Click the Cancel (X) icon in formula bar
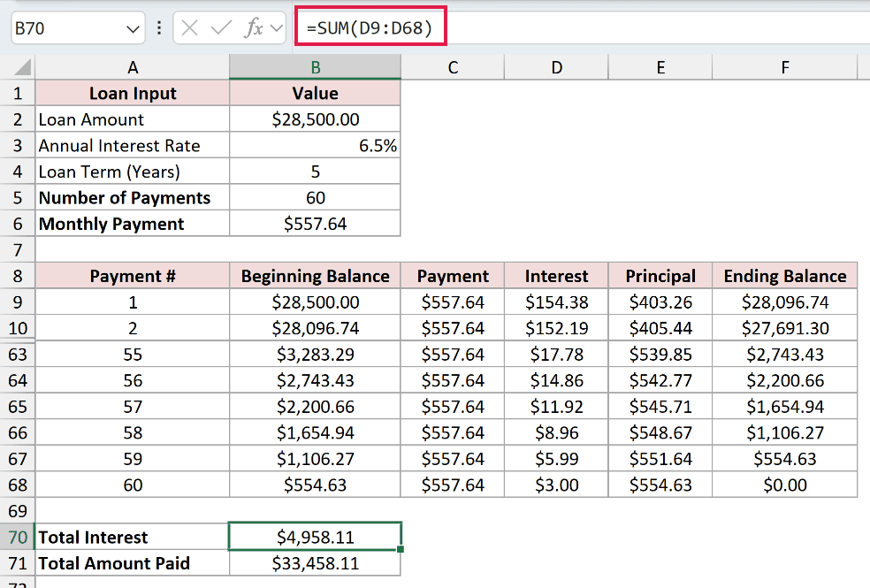This screenshot has height=588, width=870. [190, 27]
